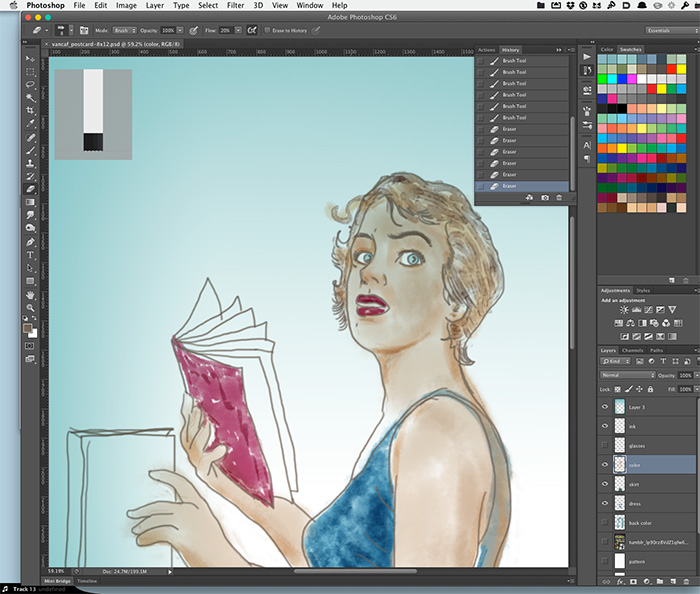Hide the color layer
The width and height of the screenshot is (700, 594).
tap(605, 465)
